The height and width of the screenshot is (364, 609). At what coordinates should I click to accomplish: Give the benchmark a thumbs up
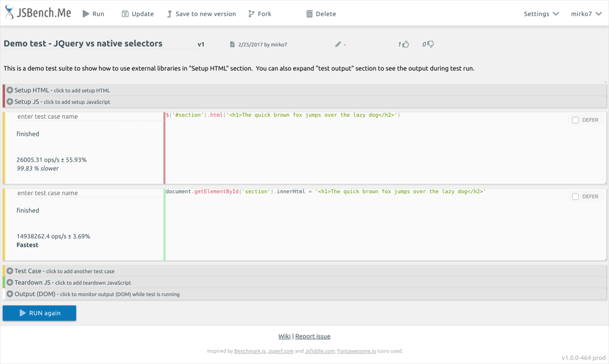(x=405, y=44)
